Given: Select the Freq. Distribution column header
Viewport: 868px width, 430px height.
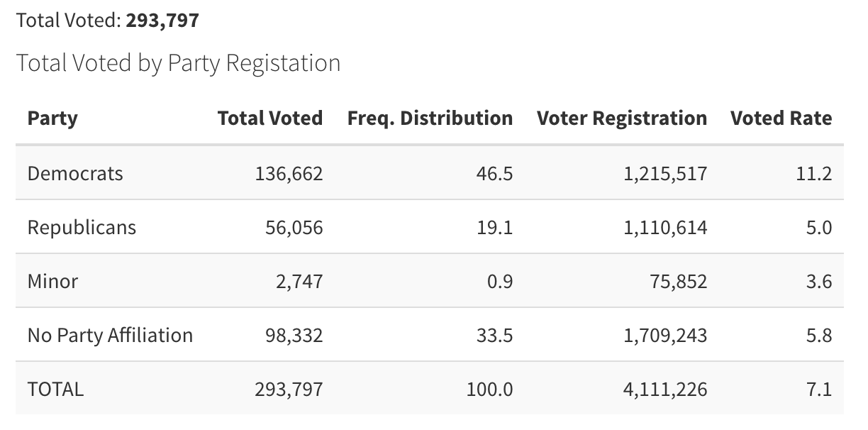Looking at the screenshot, I should [430, 118].
